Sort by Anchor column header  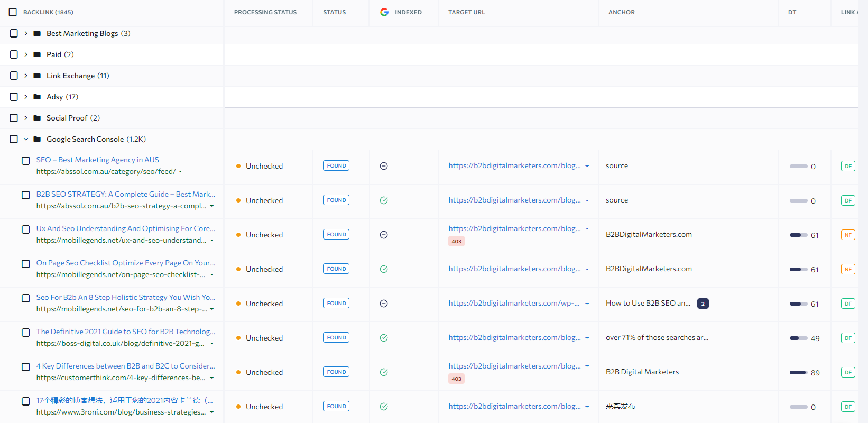tap(622, 12)
